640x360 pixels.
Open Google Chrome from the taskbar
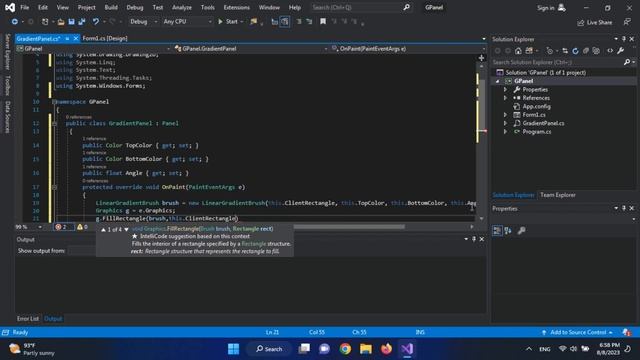345,349
